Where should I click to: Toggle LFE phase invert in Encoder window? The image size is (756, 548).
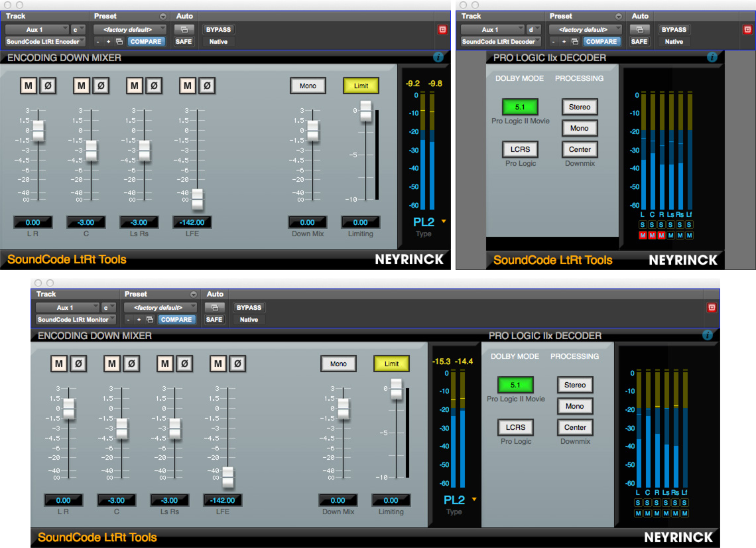(x=207, y=86)
